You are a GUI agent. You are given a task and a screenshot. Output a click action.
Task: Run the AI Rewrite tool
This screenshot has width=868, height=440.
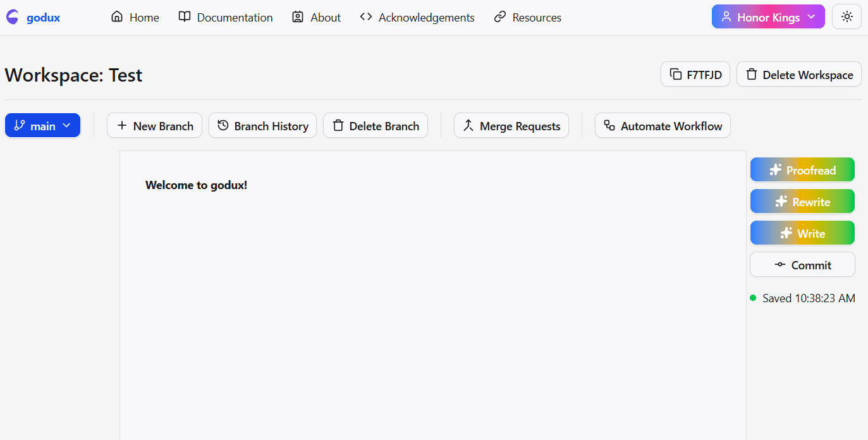(x=802, y=202)
